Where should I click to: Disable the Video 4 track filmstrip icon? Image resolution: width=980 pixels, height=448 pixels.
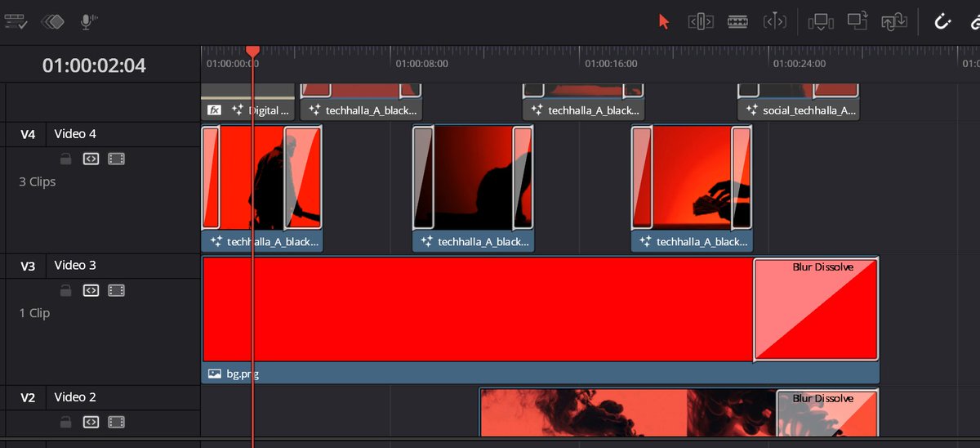click(x=116, y=159)
